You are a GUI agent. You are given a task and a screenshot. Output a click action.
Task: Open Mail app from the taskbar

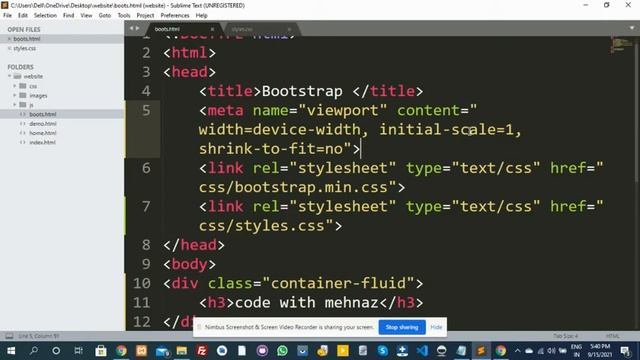(x=162, y=351)
